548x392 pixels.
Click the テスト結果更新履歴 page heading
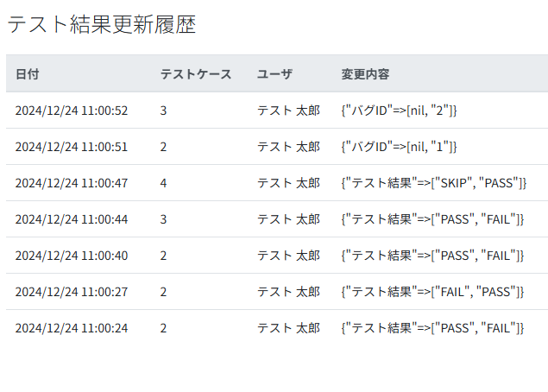(x=102, y=24)
